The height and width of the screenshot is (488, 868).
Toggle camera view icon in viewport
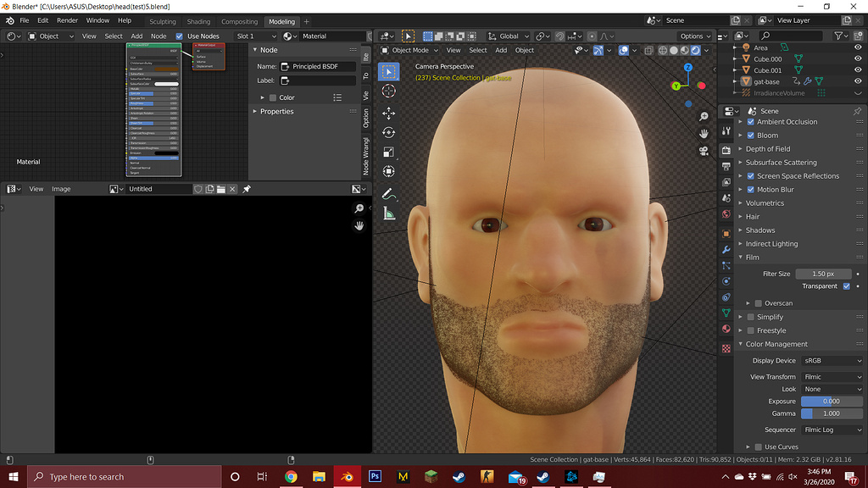[x=704, y=151]
